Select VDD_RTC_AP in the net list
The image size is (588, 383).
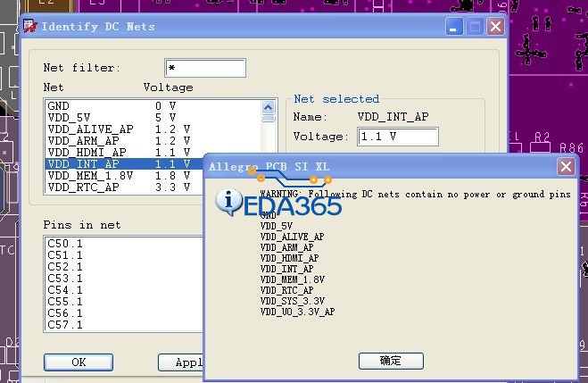124,187
